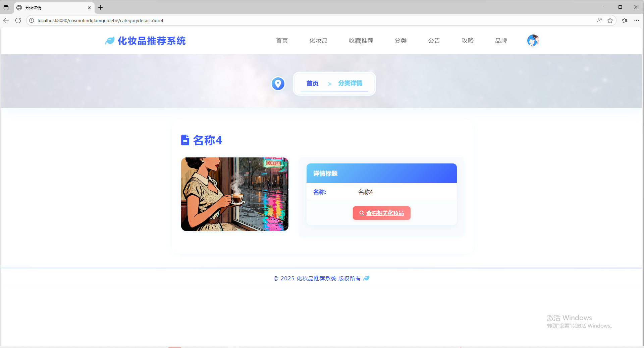644x348 pixels.
Task: Open browser Settings and more menu
Action: point(637,20)
